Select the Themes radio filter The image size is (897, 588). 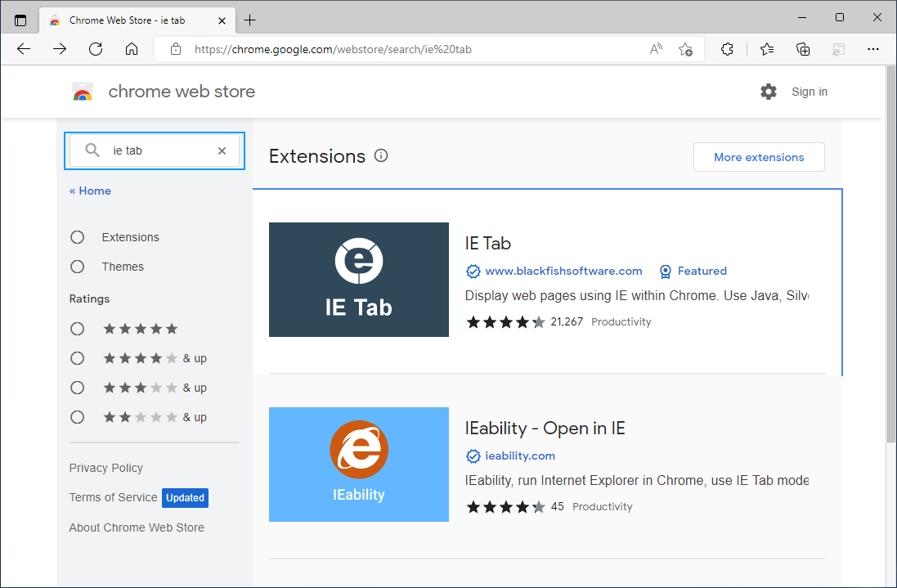coord(78,267)
